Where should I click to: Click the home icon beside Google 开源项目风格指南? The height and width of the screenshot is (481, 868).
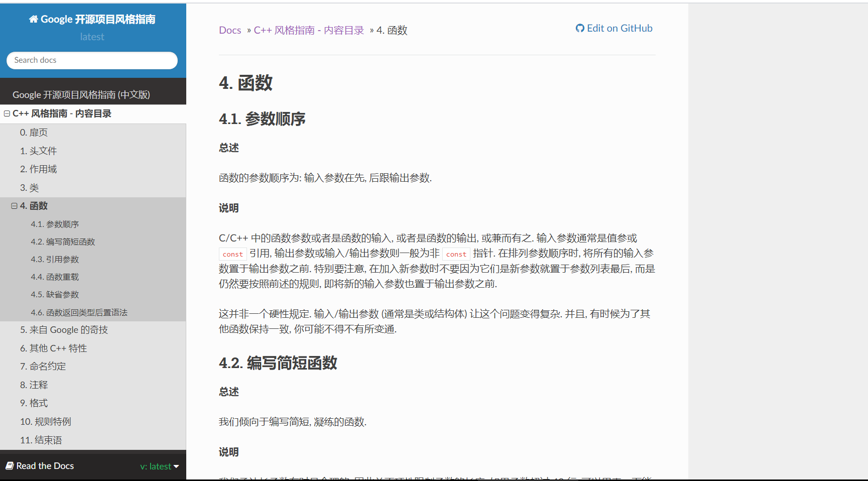click(33, 19)
